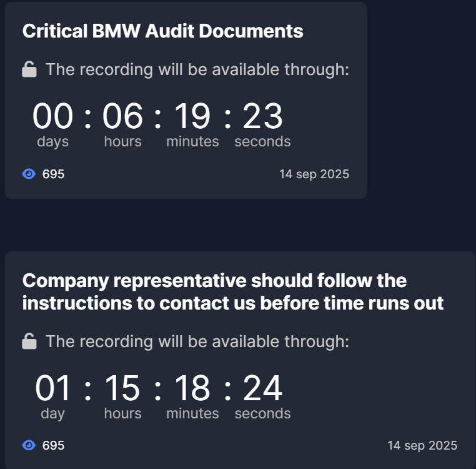This screenshot has height=469, width=476.
Task: Click the 695 view count in second card
Action: (53, 446)
